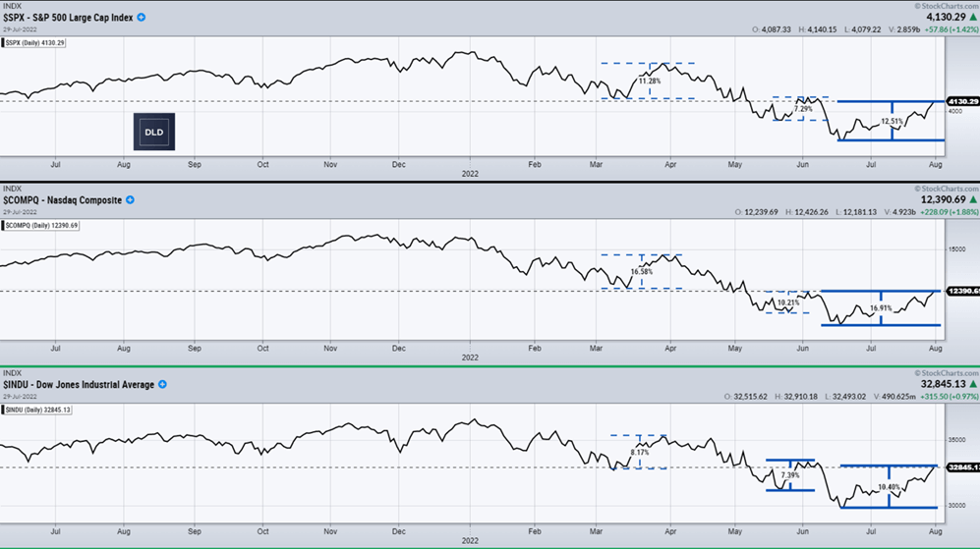Select the $COMPQ - Nasdaq Composite title
The width and height of the screenshot is (980, 549).
point(63,200)
